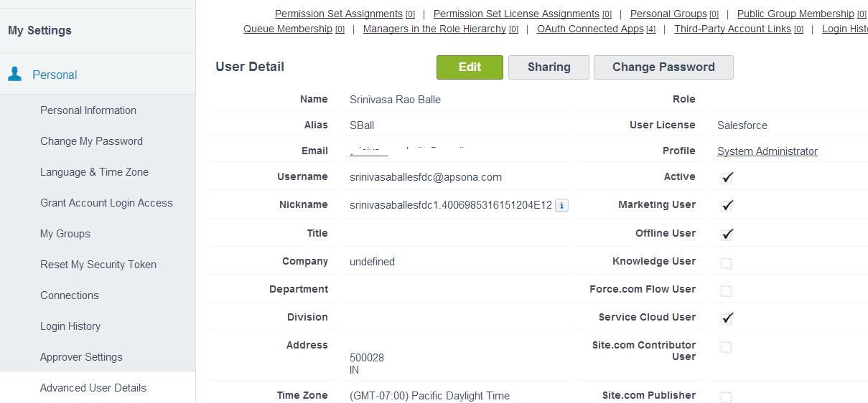Open Personal Information in sidebar
The height and width of the screenshot is (403, 868).
[x=88, y=110]
